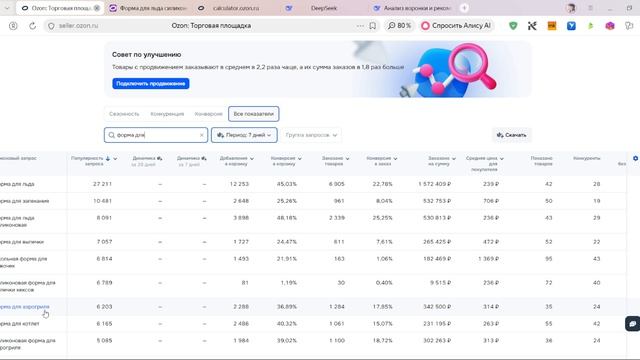Expand the Заказано товаров column chevron
Screen dimensions: 640x360
tap(347, 158)
